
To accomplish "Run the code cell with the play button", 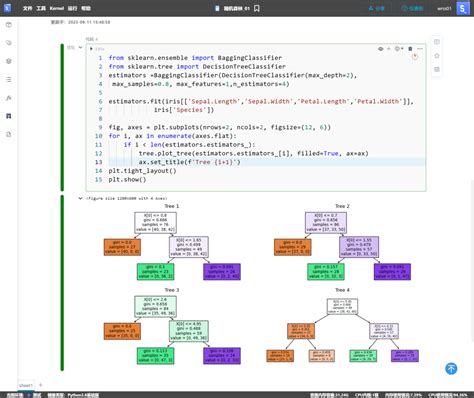I will (91, 49).
